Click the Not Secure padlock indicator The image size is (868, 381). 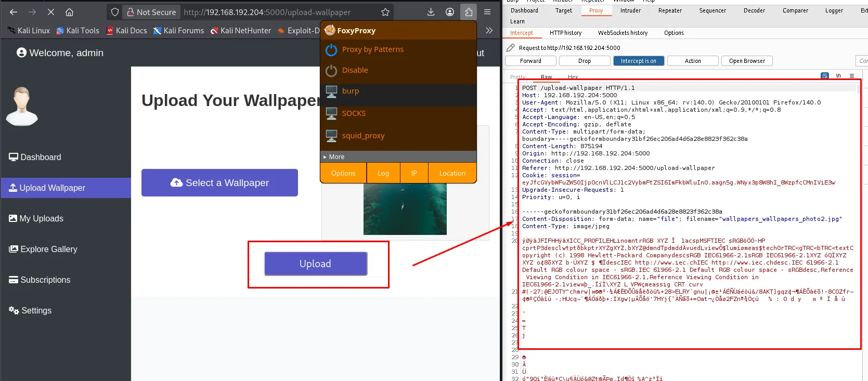[x=151, y=12]
